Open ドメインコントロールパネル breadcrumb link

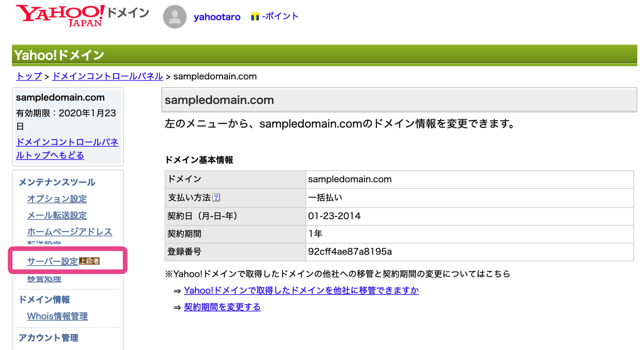108,76
